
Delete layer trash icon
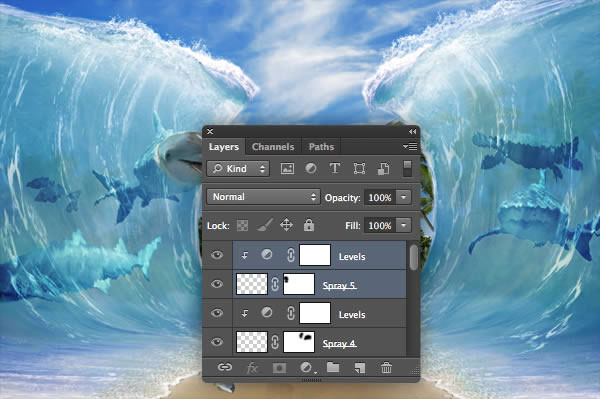tap(386, 368)
